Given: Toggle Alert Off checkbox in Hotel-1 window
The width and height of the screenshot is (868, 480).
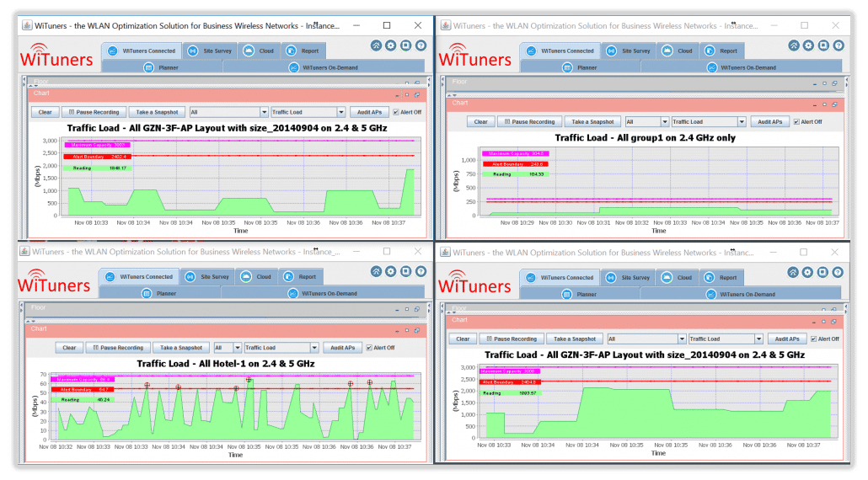Looking at the screenshot, I should 368,348.
